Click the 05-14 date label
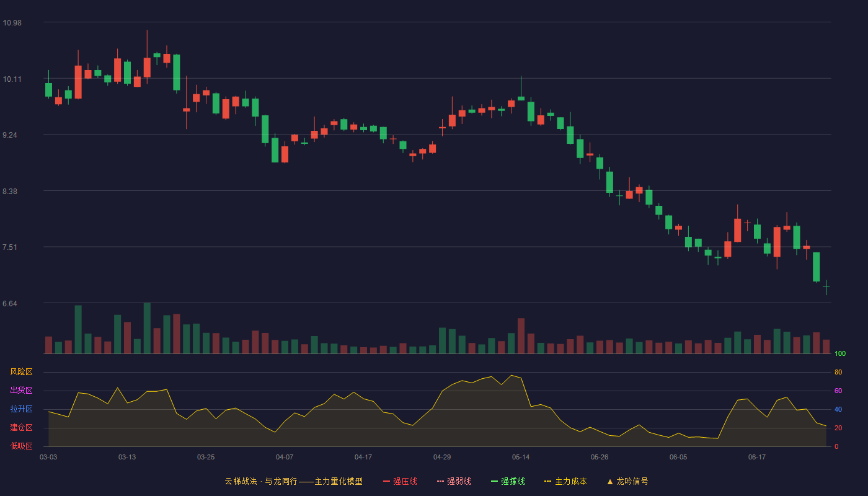Viewport: 868px width, 496px height. click(x=521, y=457)
